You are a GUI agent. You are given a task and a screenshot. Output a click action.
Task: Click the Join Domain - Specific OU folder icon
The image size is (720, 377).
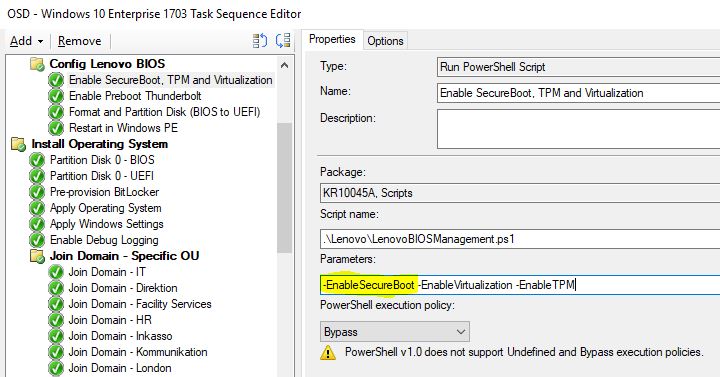click(37, 256)
